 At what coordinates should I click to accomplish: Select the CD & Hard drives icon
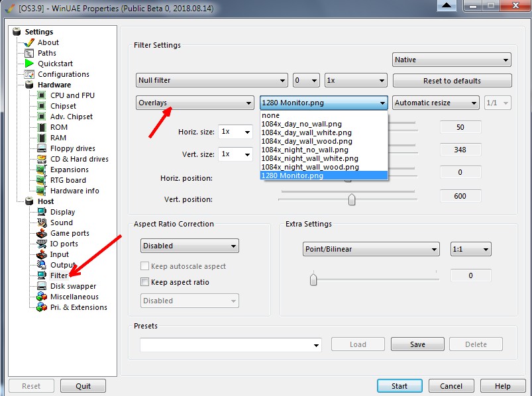point(42,159)
